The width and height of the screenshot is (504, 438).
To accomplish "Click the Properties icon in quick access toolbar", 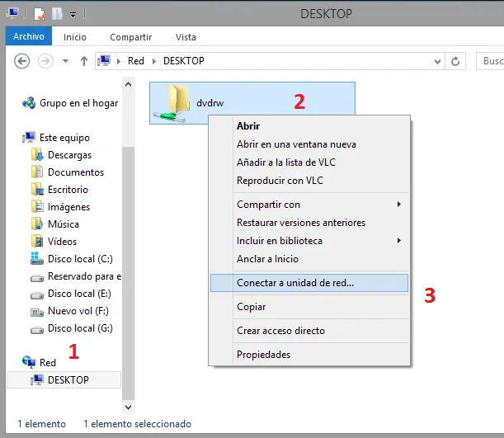I will (40, 14).
